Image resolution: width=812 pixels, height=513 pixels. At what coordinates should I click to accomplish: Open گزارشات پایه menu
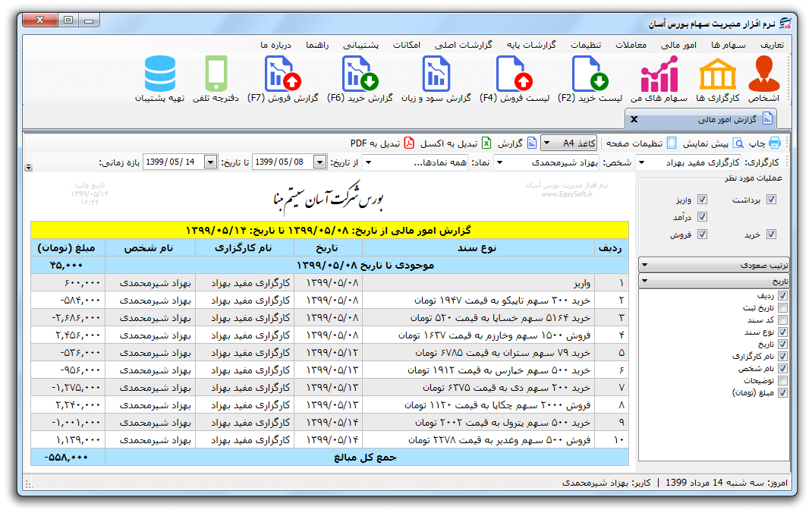tap(530, 45)
